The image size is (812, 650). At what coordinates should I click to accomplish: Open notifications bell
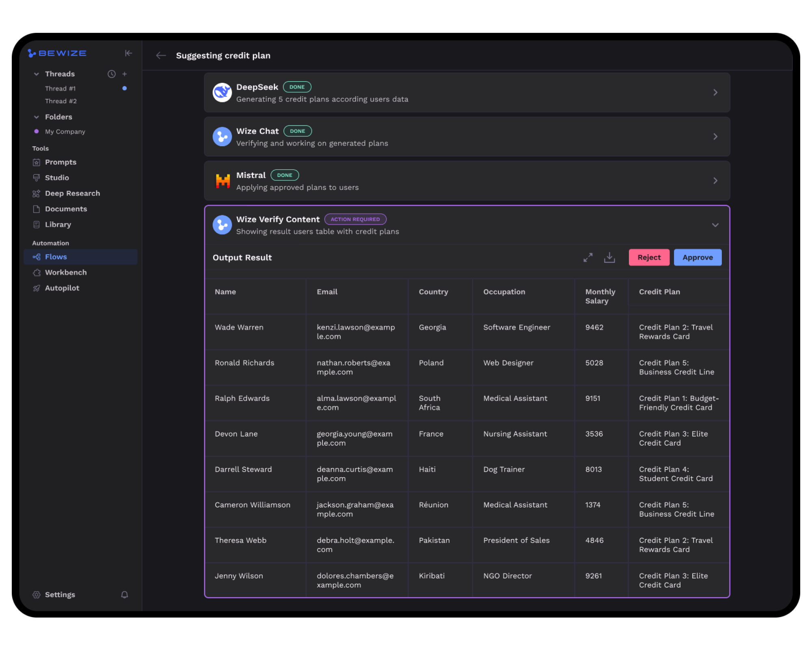125,595
